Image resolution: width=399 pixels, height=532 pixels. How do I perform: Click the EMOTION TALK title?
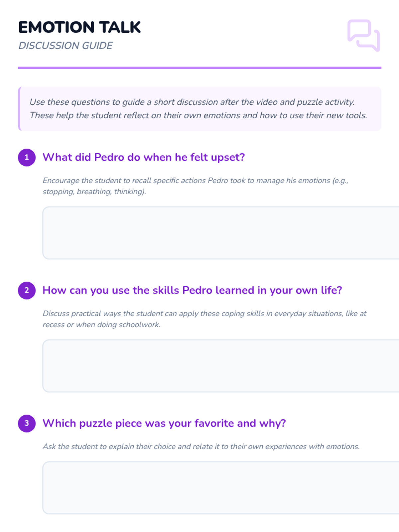[79, 27]
